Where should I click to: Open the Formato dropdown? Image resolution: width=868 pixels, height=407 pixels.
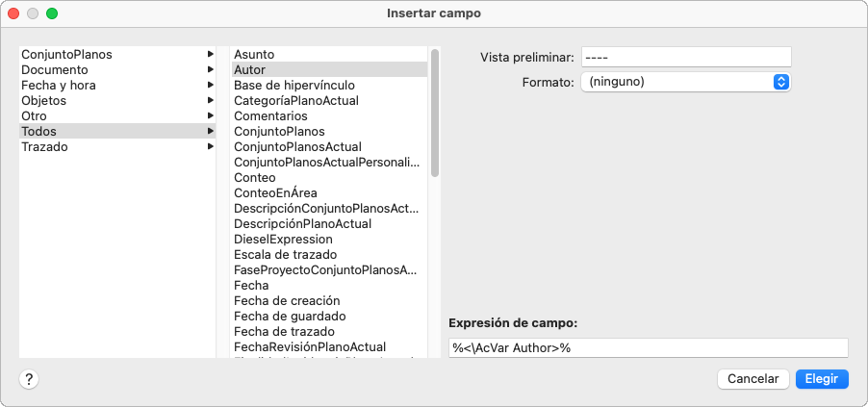685,82
